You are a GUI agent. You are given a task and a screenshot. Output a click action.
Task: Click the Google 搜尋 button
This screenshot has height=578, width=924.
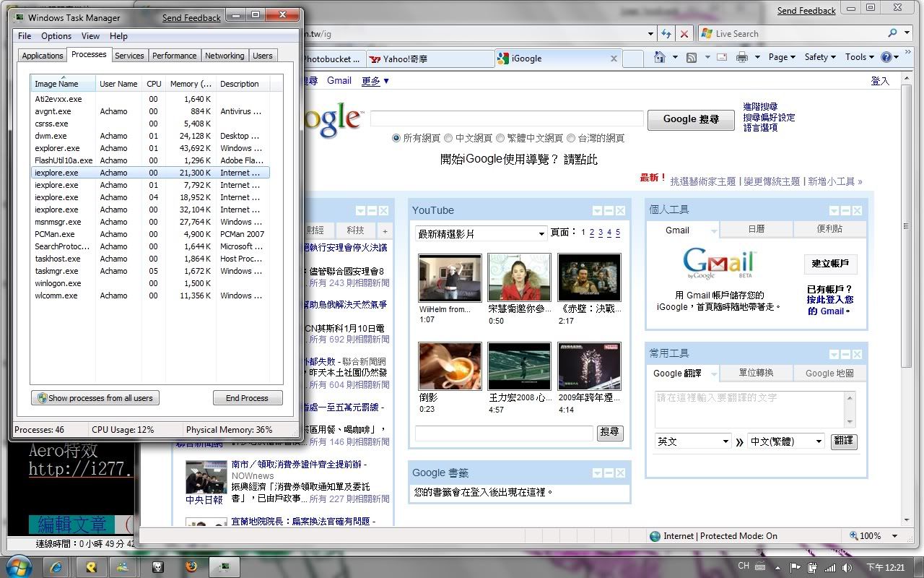click(x=691, y=119)
